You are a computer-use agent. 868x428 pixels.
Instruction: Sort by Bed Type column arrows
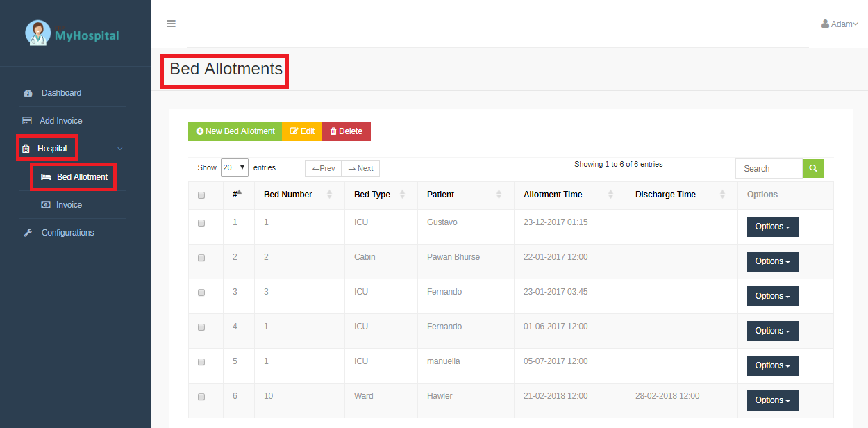pyautogui.click(x=403, y=195)
